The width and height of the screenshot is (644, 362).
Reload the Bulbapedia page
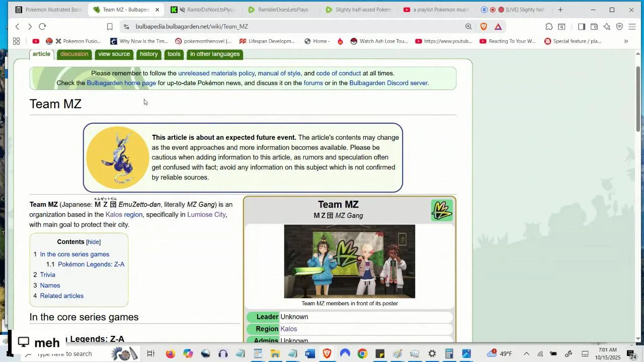[42, 27]
